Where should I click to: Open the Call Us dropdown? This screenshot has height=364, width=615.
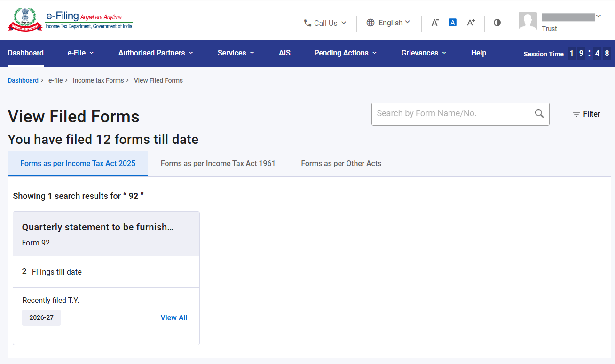325,23
